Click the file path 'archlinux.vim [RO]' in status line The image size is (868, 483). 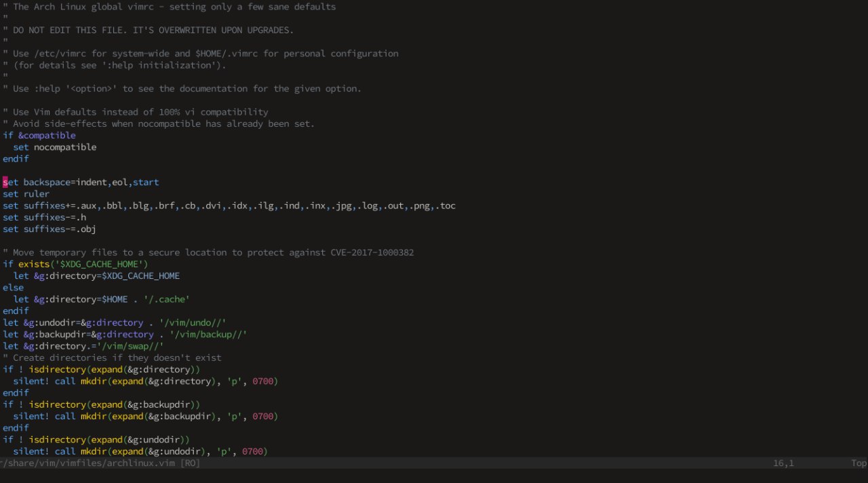[100, 463]
